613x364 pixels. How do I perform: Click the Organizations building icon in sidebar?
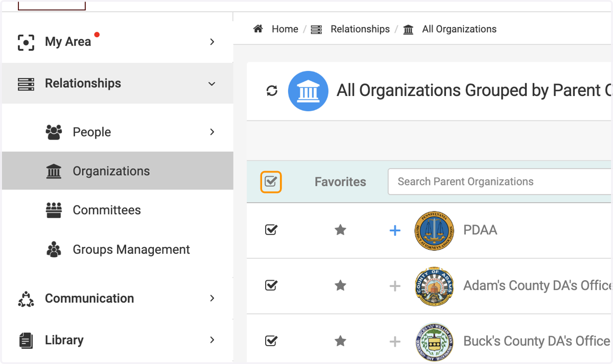[54, 171]
